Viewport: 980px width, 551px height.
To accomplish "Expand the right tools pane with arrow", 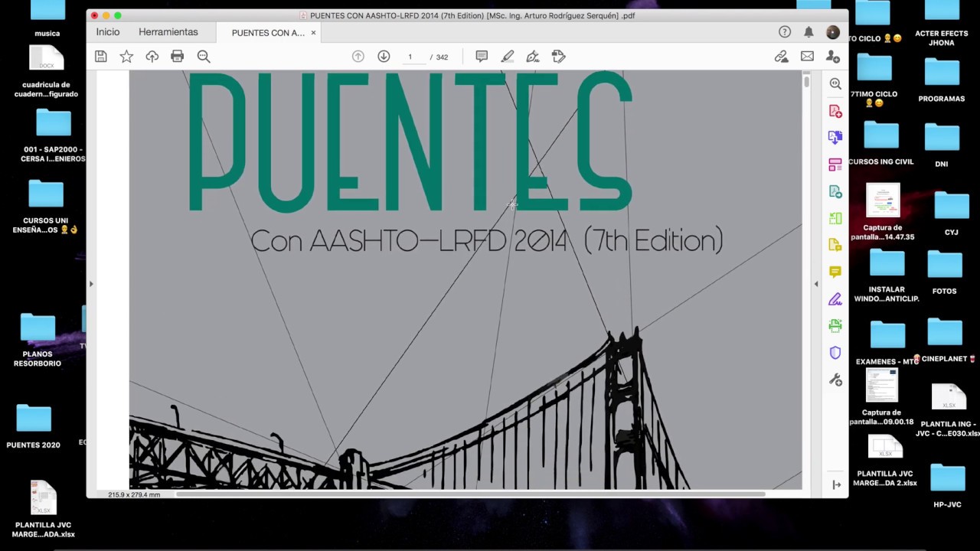I will coord(836,484).
